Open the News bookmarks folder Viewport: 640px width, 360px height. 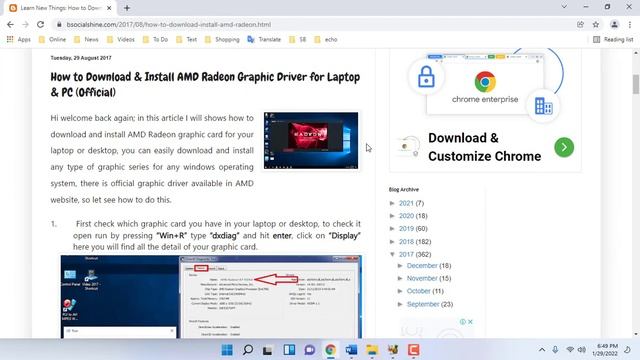pos(86,40)
